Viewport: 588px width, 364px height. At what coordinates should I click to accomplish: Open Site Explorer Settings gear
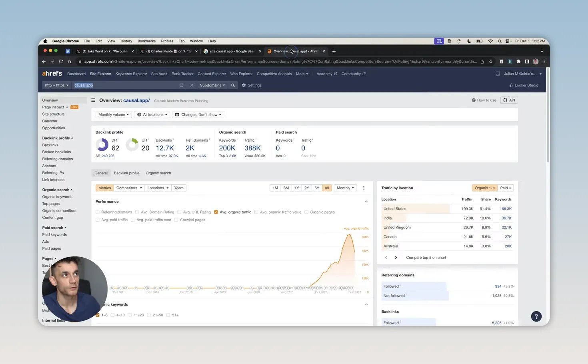pos(252,85)
